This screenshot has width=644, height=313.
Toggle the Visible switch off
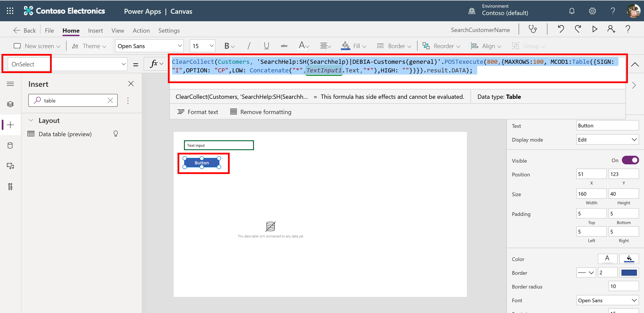[x=630, y=160]
